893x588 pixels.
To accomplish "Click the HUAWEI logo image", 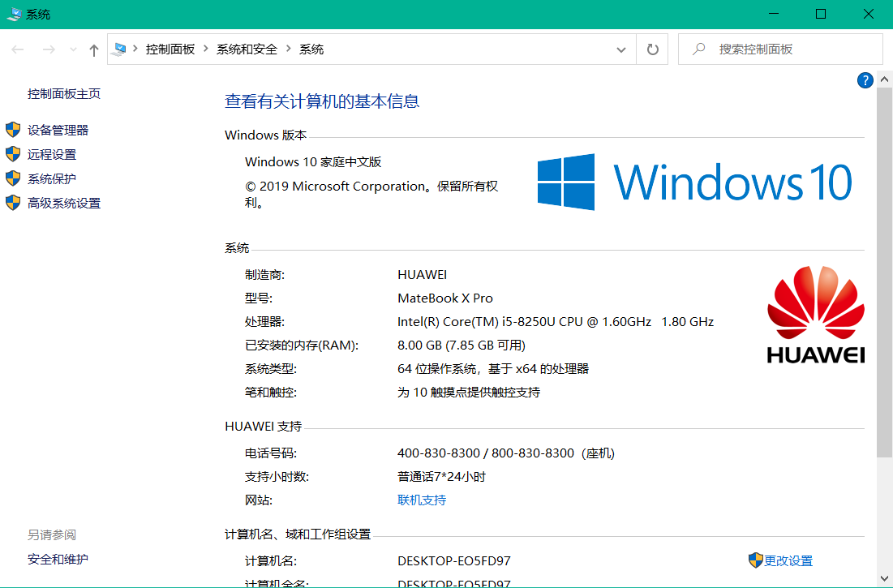I will [816, 314].
